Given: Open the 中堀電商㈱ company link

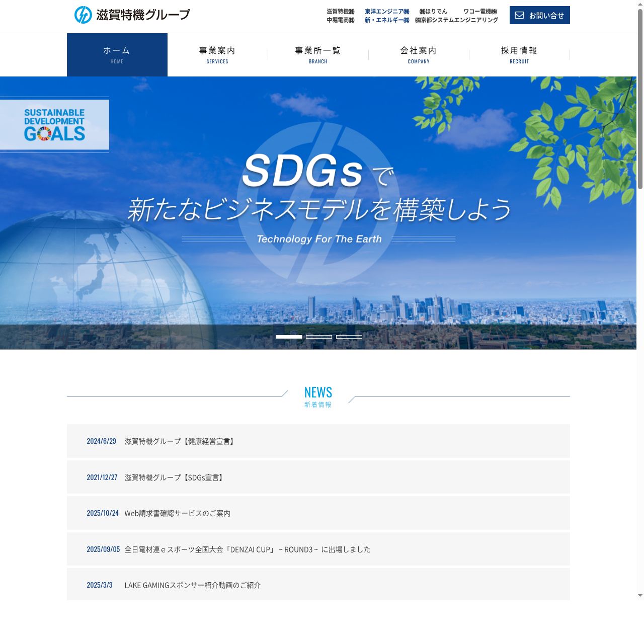Looking at the screenshot, I should (x=341, y=20).
